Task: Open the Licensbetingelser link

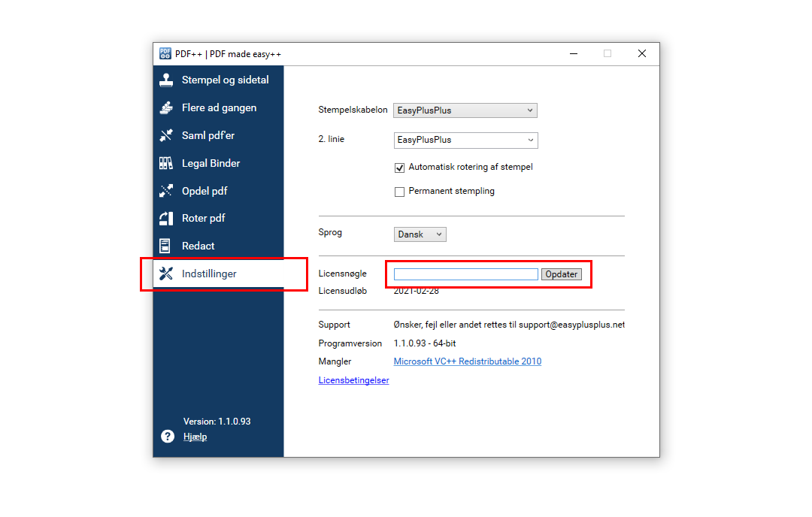Action: [353, 380]
